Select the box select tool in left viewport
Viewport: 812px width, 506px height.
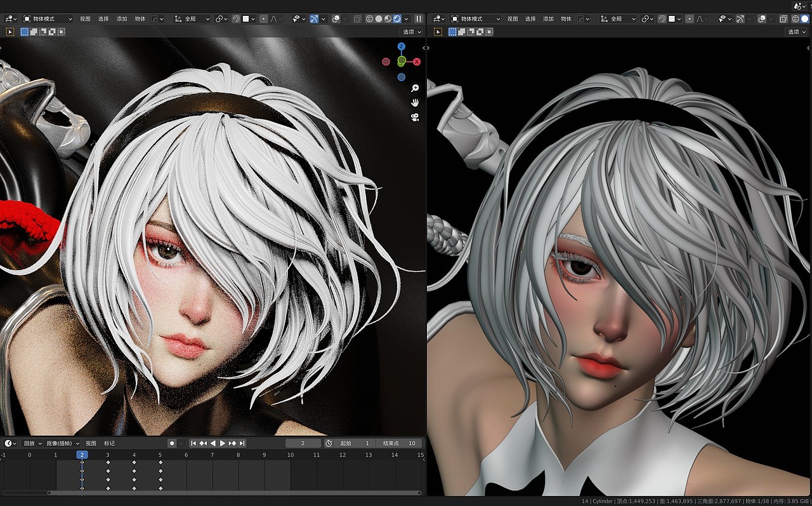click(10, 32)
